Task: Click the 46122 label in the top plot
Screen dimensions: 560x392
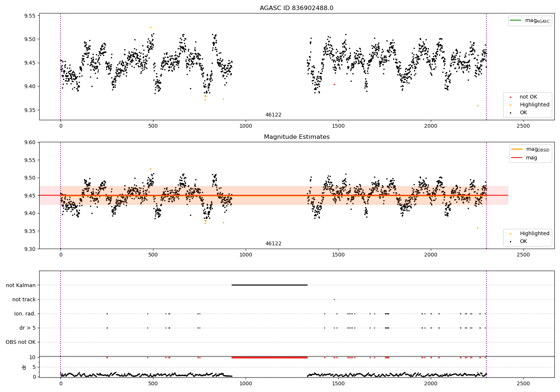Action: click(273, 115)
